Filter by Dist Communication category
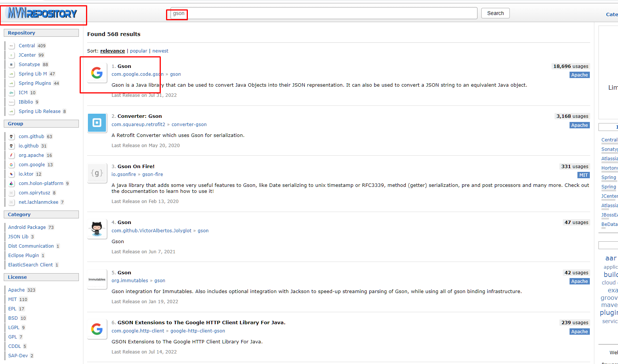Viewport: 618px width, 364px height. (31, 246)
